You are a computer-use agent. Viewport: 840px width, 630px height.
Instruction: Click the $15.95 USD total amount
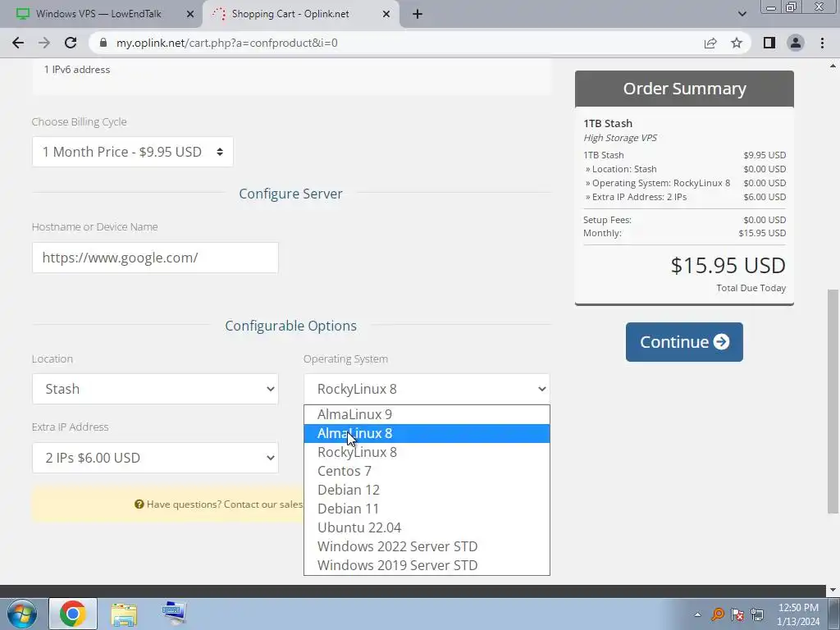(728, 265)
